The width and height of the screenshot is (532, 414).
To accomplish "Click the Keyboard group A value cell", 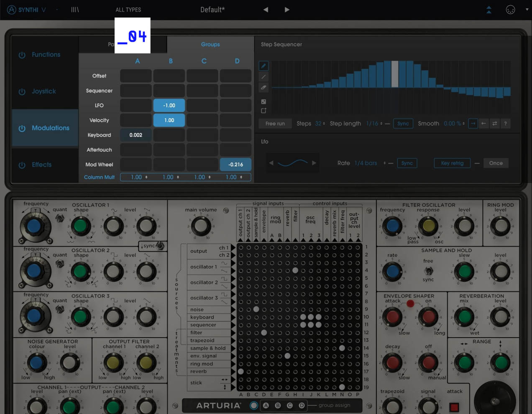I will pos(136,135).
